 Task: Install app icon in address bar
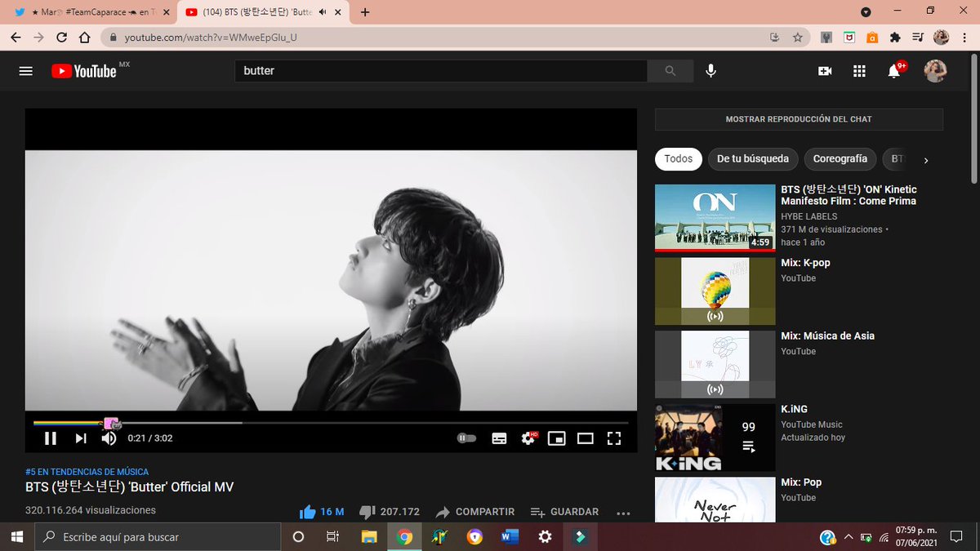click(x=775, y=38)
